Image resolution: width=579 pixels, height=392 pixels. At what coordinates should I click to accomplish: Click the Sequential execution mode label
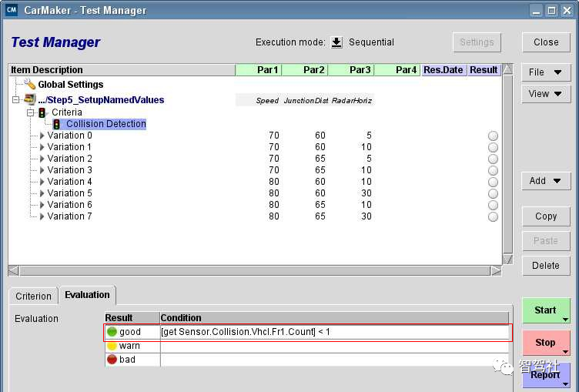coord(371,42)
